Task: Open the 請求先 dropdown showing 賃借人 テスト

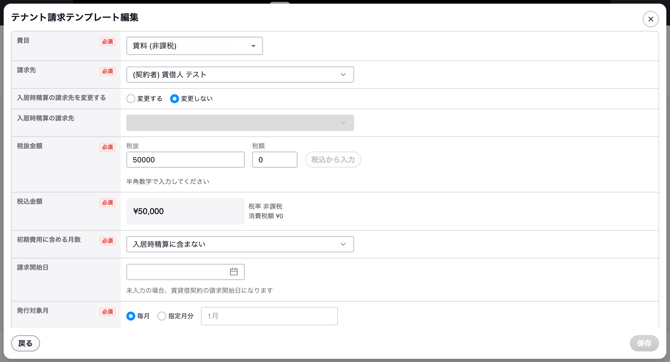Action: [x=240, y=74]
